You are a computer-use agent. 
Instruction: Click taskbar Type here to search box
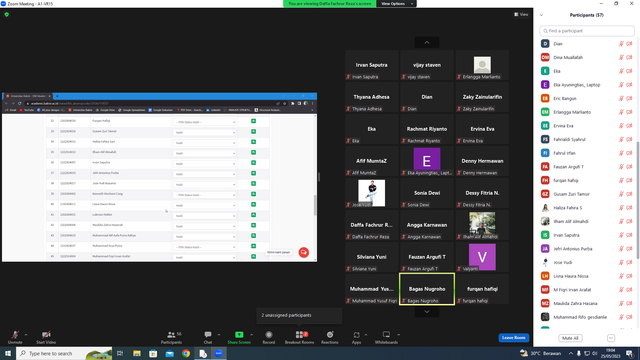click(64, 353)
